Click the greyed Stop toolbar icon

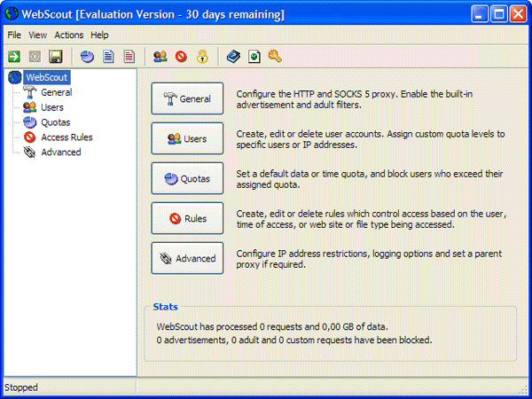click(35, 57)
